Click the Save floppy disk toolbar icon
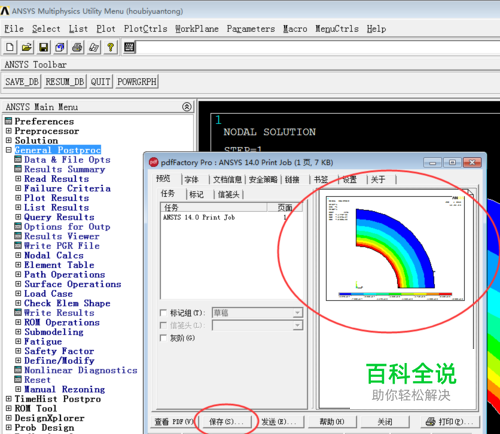 point(43,47)
